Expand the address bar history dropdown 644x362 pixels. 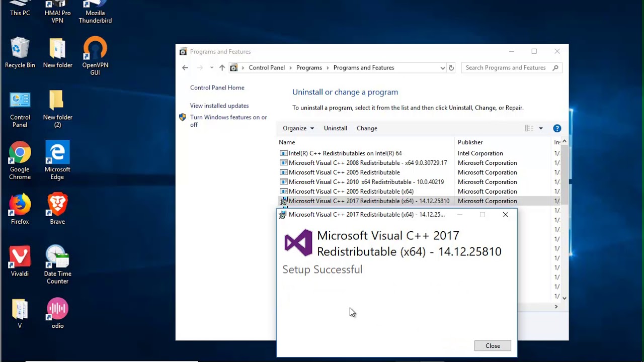click(x=443, y=68)
